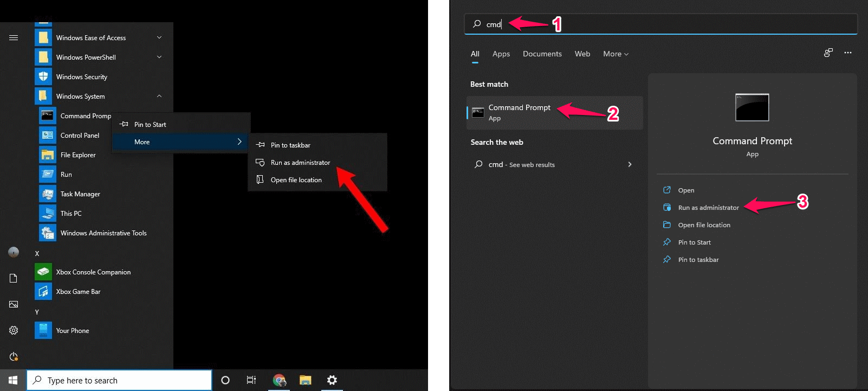Open Control Panel from Windows System folder
The height and width of the screenshot is (391, 868).
tap(80, 136)
